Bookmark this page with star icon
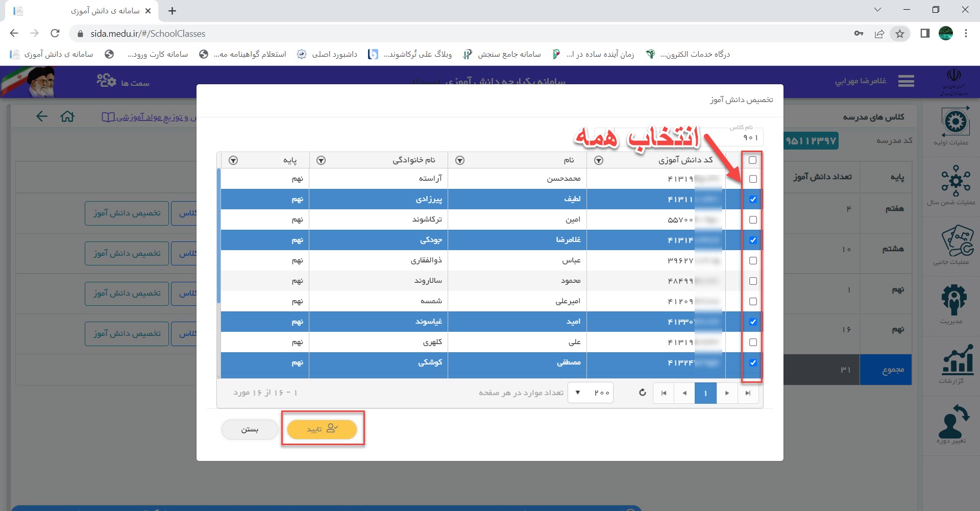 (x=899, y=34)
